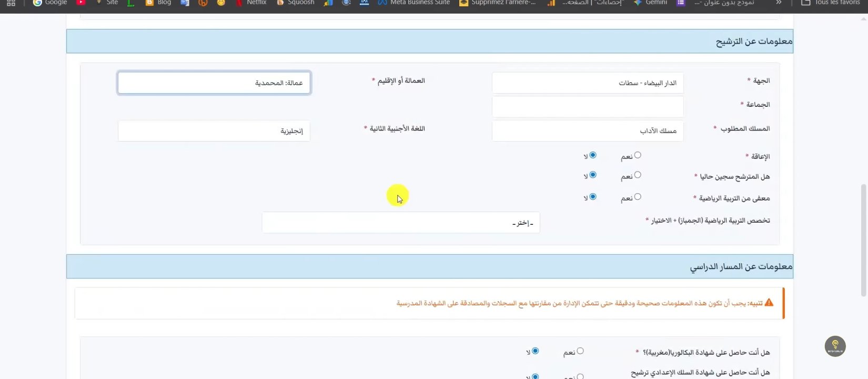
Task: Select نعم for شهادة البكالوريا المغربية
Action: click(x=580, y=351)
